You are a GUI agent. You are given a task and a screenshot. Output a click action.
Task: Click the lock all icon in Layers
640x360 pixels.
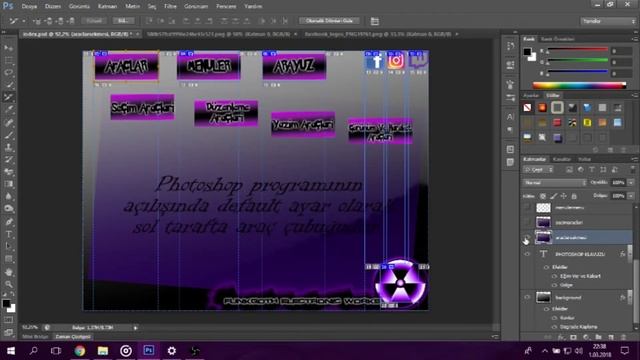point(574,196)
